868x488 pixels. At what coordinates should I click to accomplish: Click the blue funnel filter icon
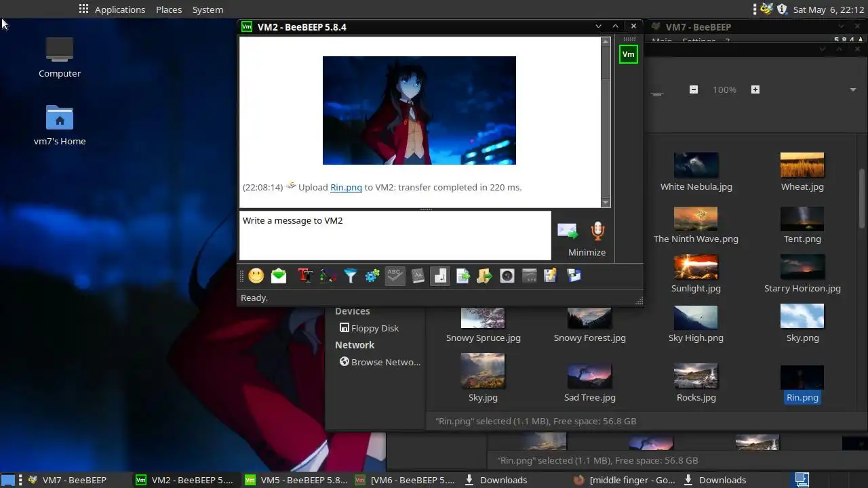click(350, 276)
